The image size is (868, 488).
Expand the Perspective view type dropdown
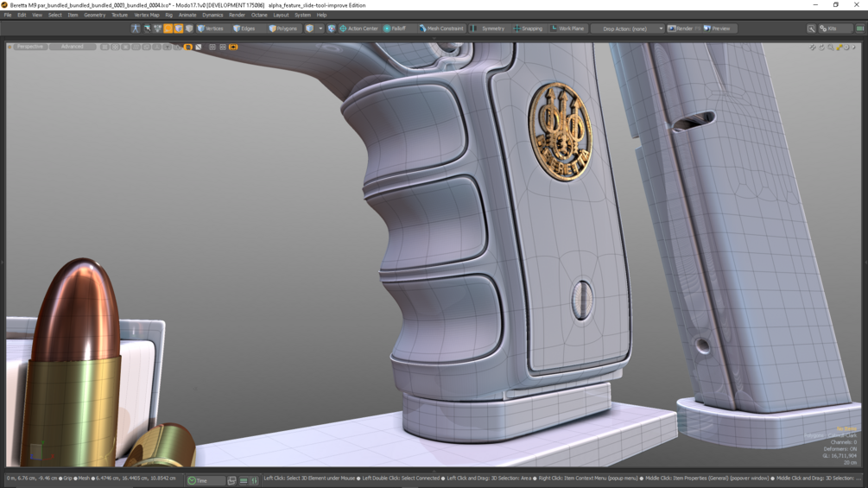[x=30, y=47]
